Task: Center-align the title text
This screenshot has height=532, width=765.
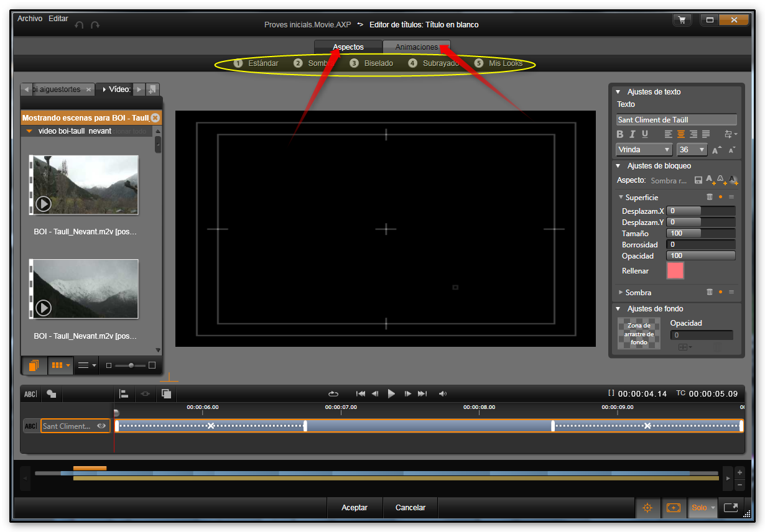Action: click(680, 134)
